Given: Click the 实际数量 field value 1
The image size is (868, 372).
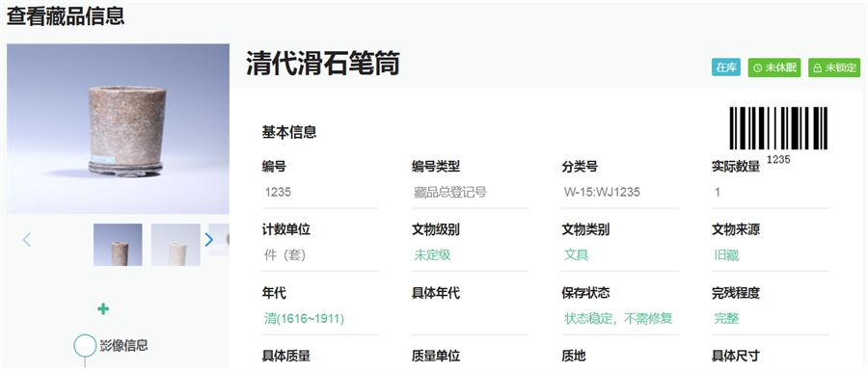Looking at the screenshot, I should pos(770,193).
